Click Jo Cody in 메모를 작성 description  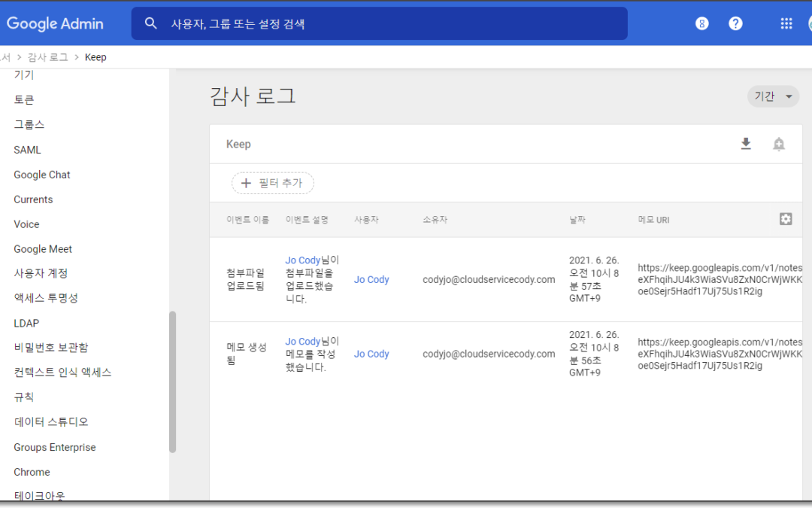303,342
